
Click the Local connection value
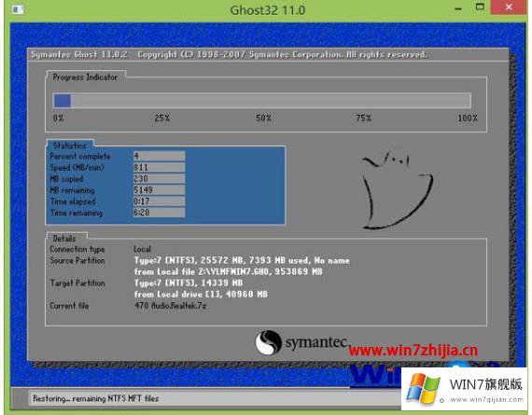click(x=143, y=249)
